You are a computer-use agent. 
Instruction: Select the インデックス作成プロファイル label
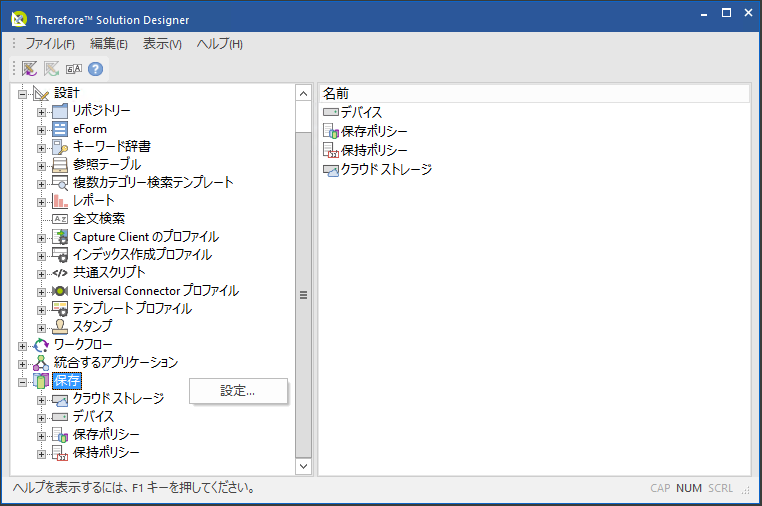[142, 255]
